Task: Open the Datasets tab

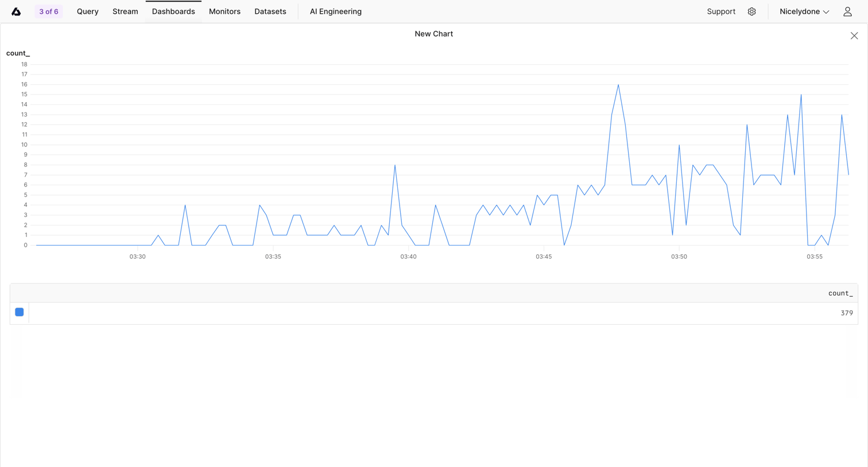Action: [270, 11]
